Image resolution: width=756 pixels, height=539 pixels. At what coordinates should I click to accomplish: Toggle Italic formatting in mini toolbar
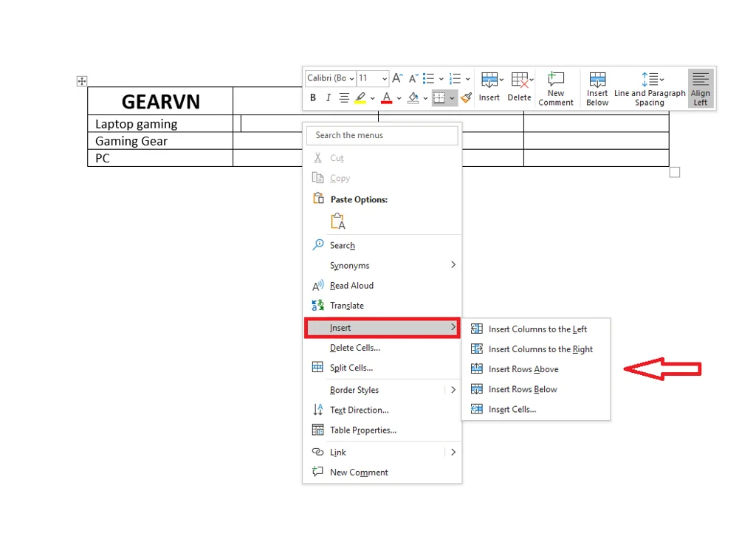329,98
